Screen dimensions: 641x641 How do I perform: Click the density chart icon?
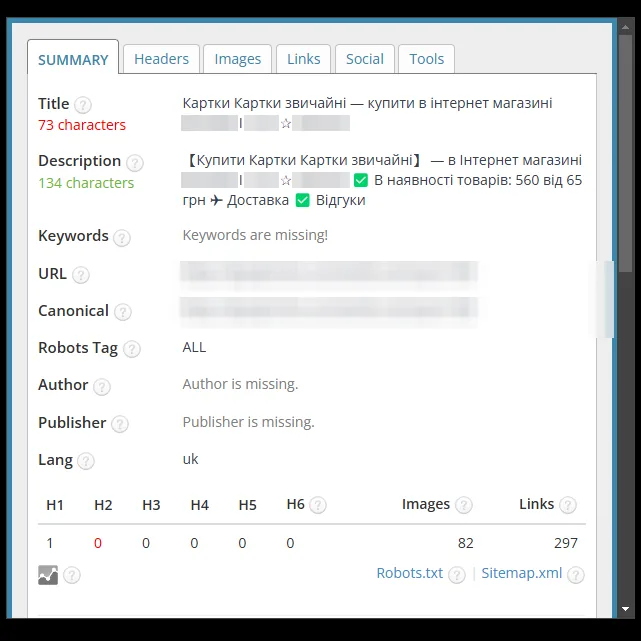point(48,575)
